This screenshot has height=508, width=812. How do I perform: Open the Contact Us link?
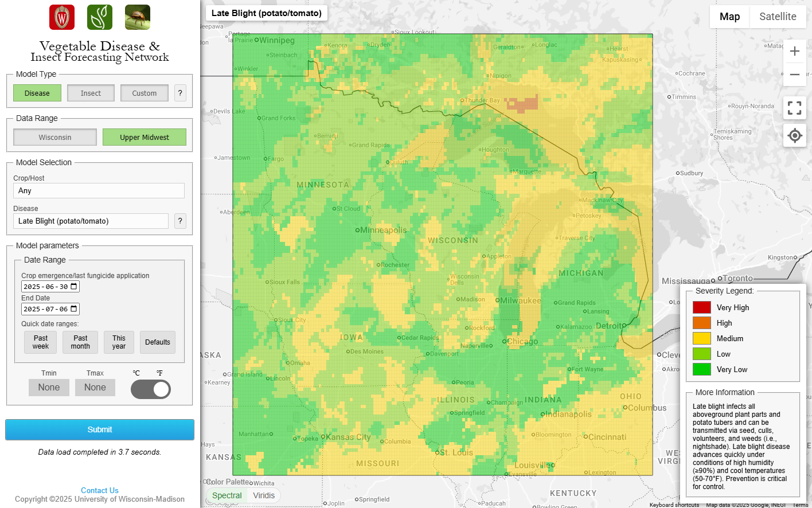pos(100,490)
